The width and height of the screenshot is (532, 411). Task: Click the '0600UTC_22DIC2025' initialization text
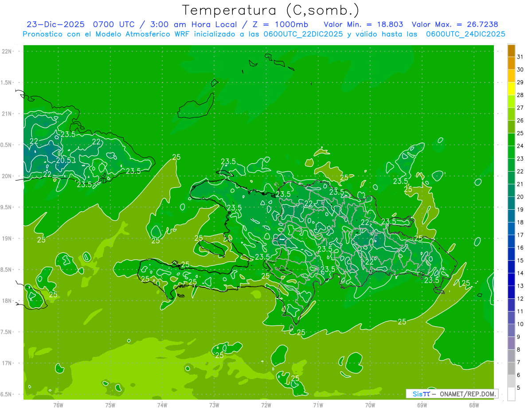tap(303, 34)
